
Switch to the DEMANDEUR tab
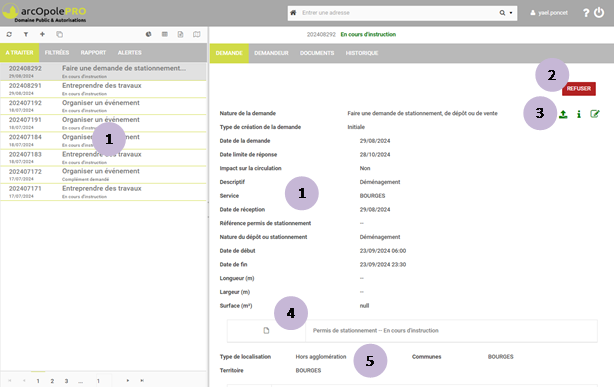click(x=271, y=53)
